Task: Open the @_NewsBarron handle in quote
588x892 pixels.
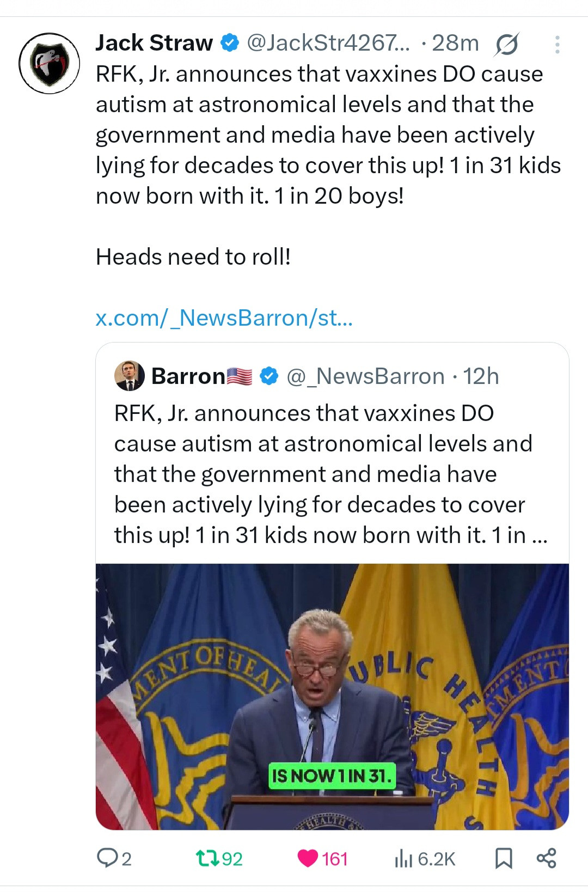Action: coord(365,376)
